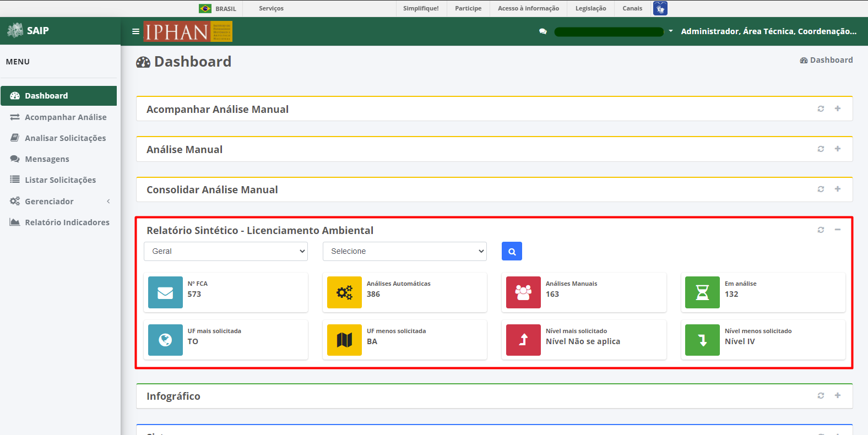Expand the Infográfico panel
868x435 pixels.
pyautogui.click(x=838, y=395)
